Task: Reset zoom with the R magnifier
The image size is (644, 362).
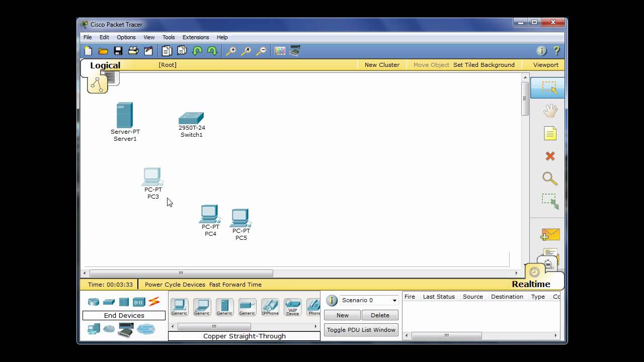Action: tap(246, 51)
